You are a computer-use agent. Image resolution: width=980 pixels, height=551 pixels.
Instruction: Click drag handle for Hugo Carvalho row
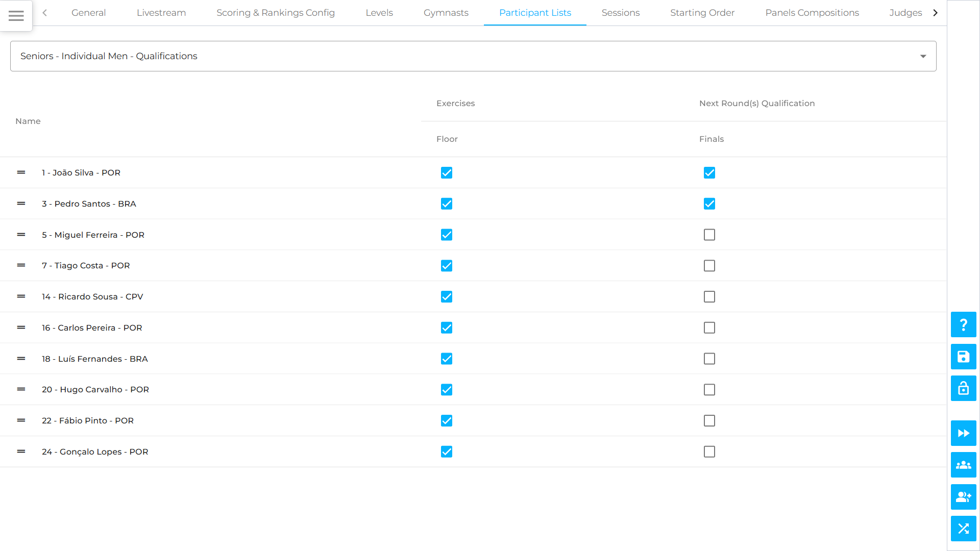point(21,389)
